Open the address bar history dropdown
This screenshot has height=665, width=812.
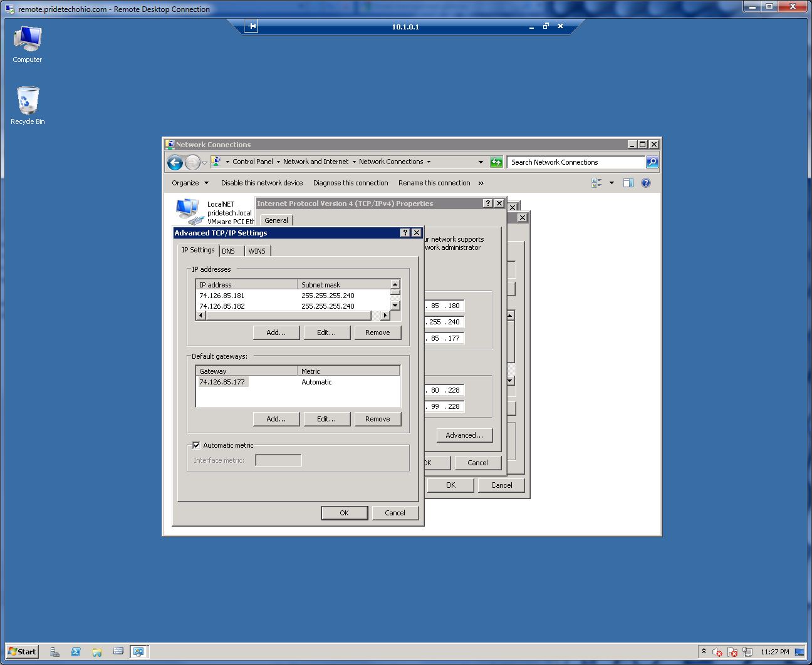(x=481, y=162)
